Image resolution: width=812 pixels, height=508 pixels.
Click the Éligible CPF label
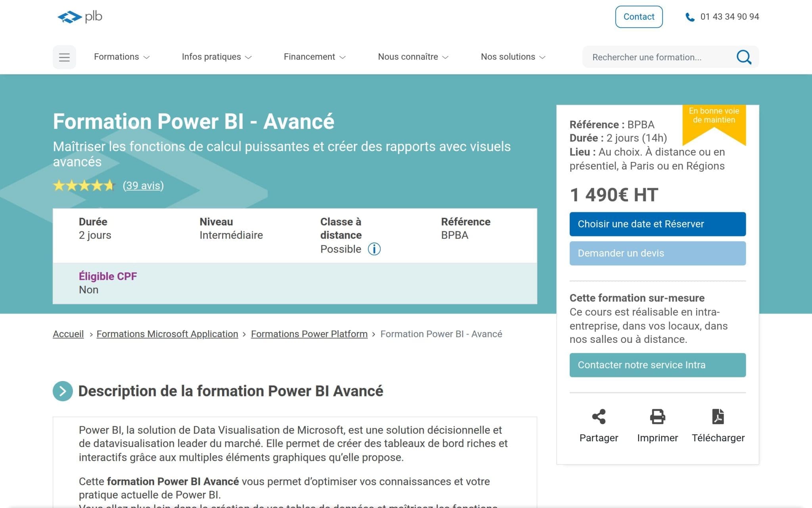pyautogui.click(x=108, y=276)
